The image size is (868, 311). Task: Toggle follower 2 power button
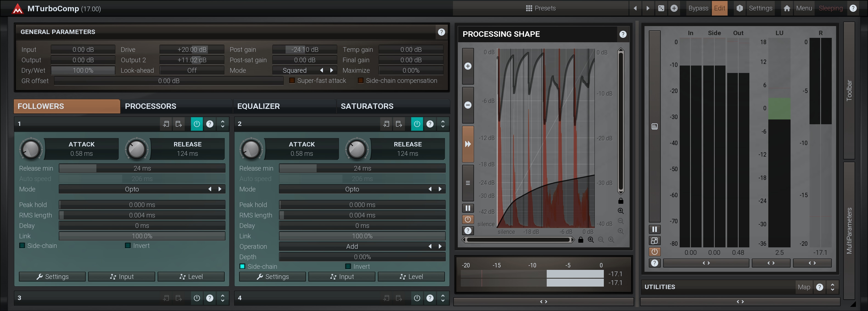pos(417,123)
